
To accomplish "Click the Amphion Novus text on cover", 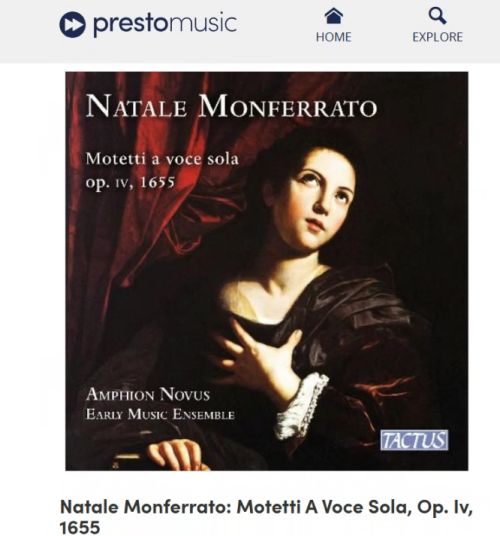I will 148,394.
